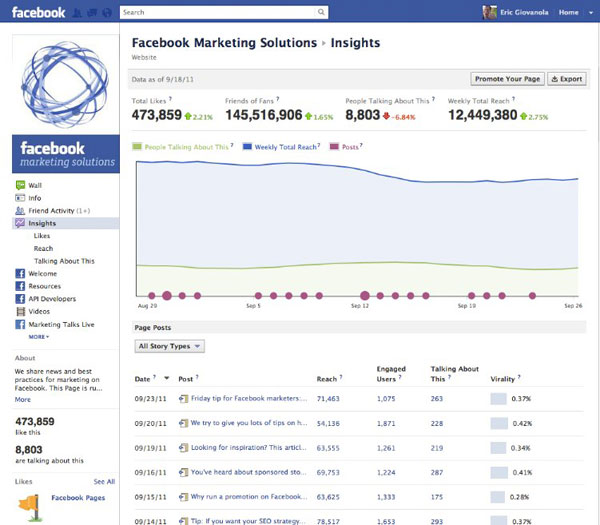Expand the MORE sidebar links
Screen dimensions: 600x525
[x=39, y=337]
